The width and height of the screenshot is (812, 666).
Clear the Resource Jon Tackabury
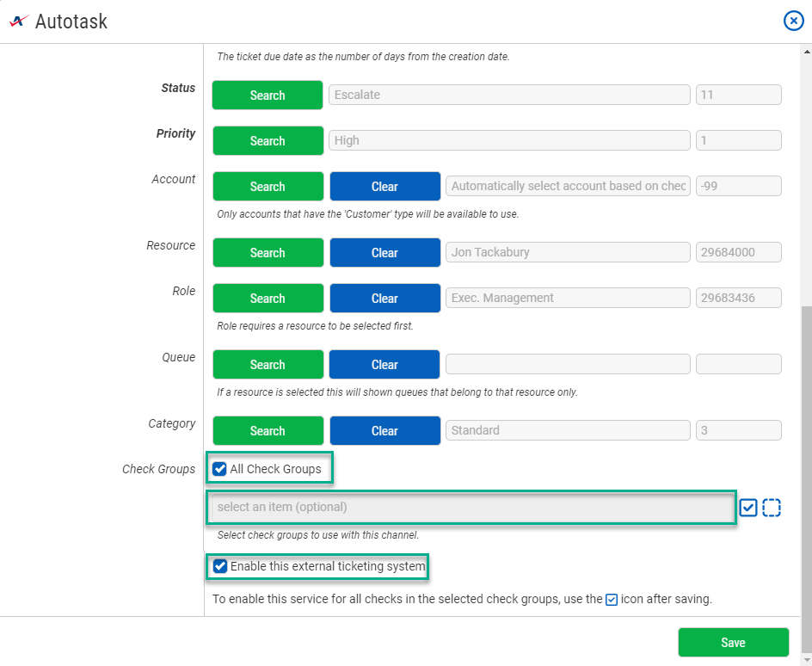coord(384,253)
